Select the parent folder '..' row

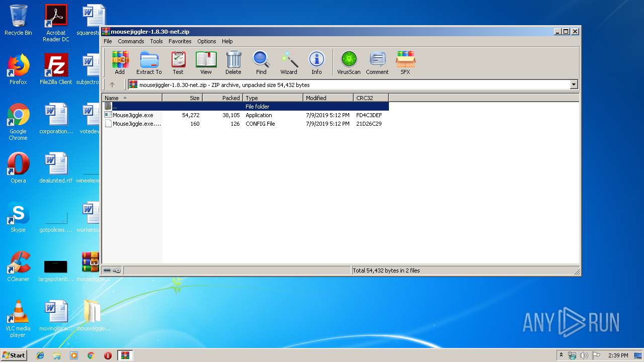[246, 107]
